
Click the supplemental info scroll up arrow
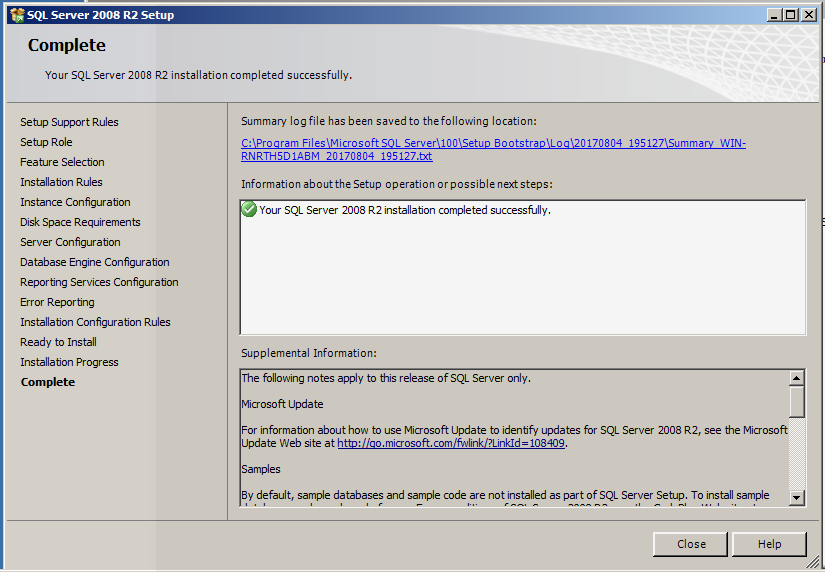point(797,378)
